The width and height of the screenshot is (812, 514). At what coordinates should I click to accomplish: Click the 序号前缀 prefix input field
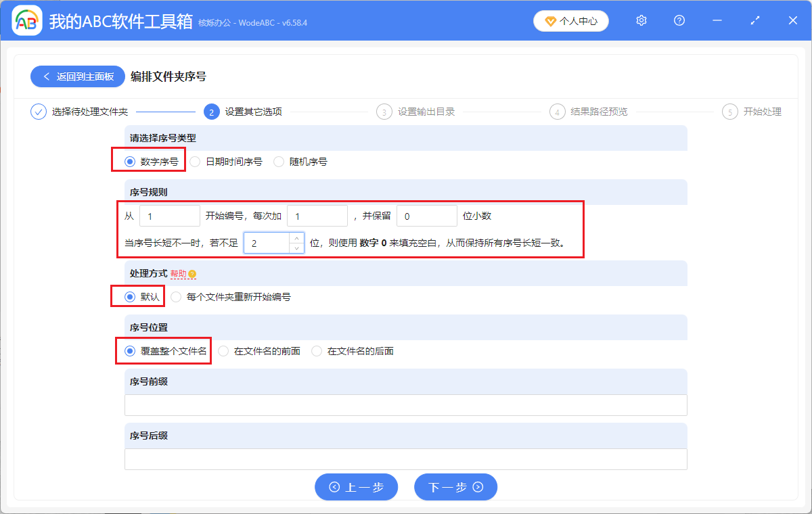[x=406, y=405]
